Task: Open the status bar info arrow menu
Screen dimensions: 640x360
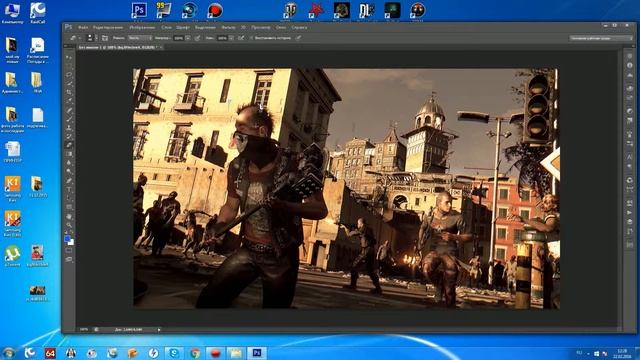Action: coord(159,329)
